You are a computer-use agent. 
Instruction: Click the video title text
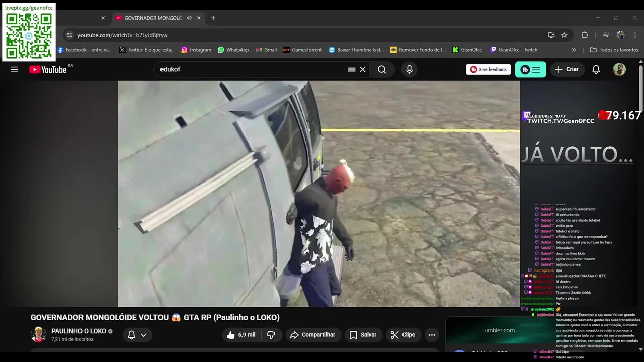click(x=155, y=318)
